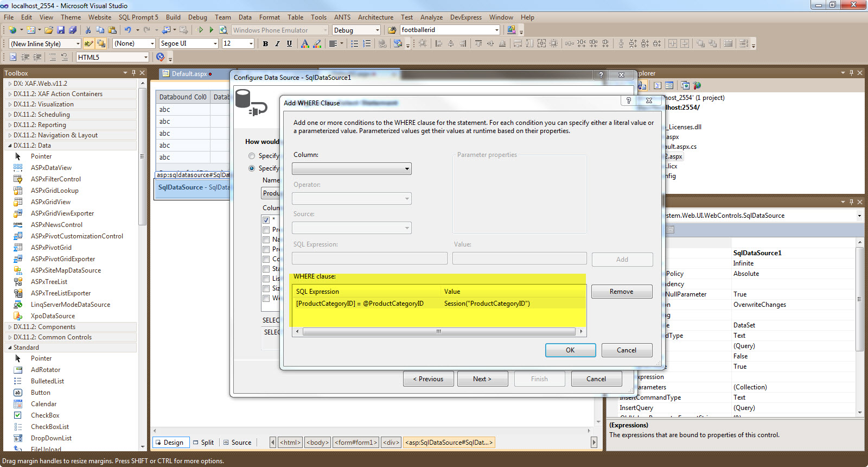
Task: Select LinqServerModeDataSource icon in Toolbox
Action: pyautogui.click(x=18, y=305)
